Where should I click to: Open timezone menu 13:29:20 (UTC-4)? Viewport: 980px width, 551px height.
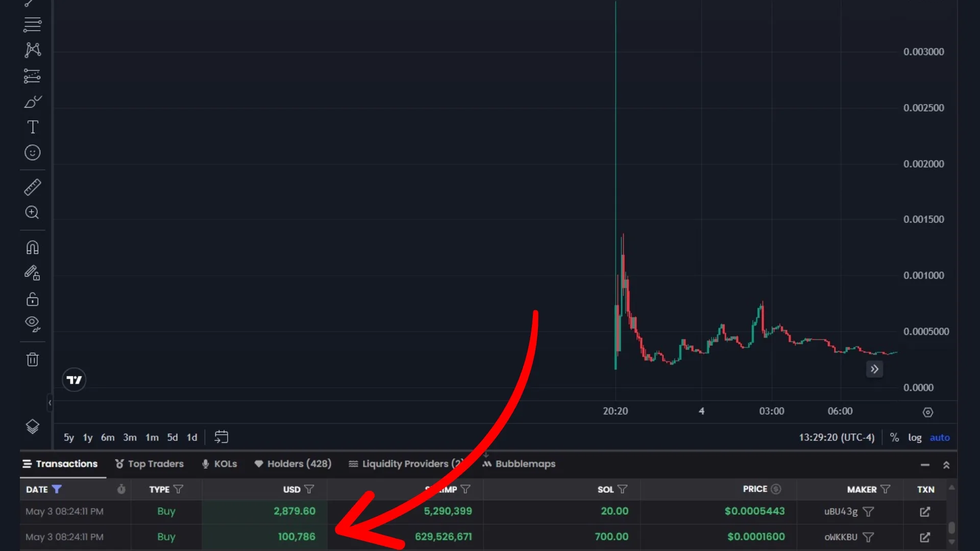pos(836,438)
